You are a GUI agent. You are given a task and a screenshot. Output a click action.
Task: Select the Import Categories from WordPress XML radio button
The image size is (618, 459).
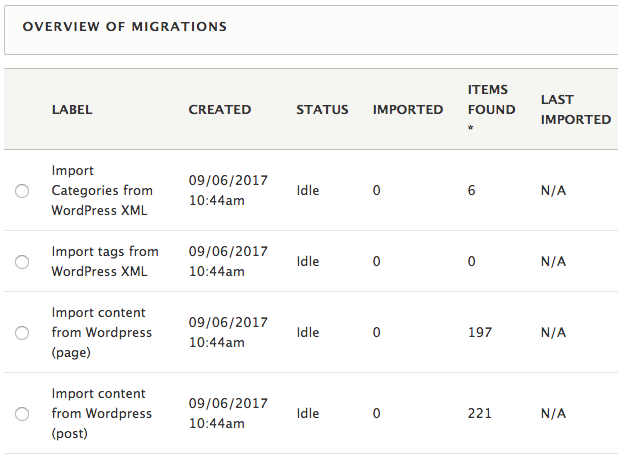22,191
